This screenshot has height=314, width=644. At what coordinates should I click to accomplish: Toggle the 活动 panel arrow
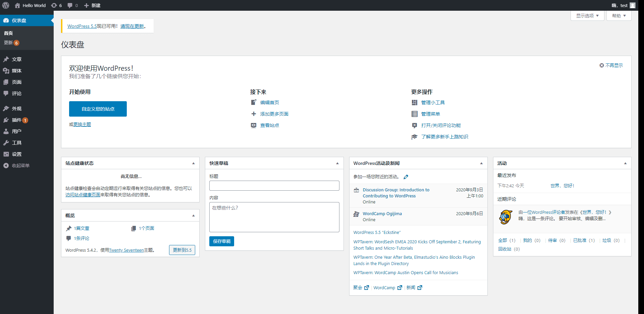[x=625, y=163]
